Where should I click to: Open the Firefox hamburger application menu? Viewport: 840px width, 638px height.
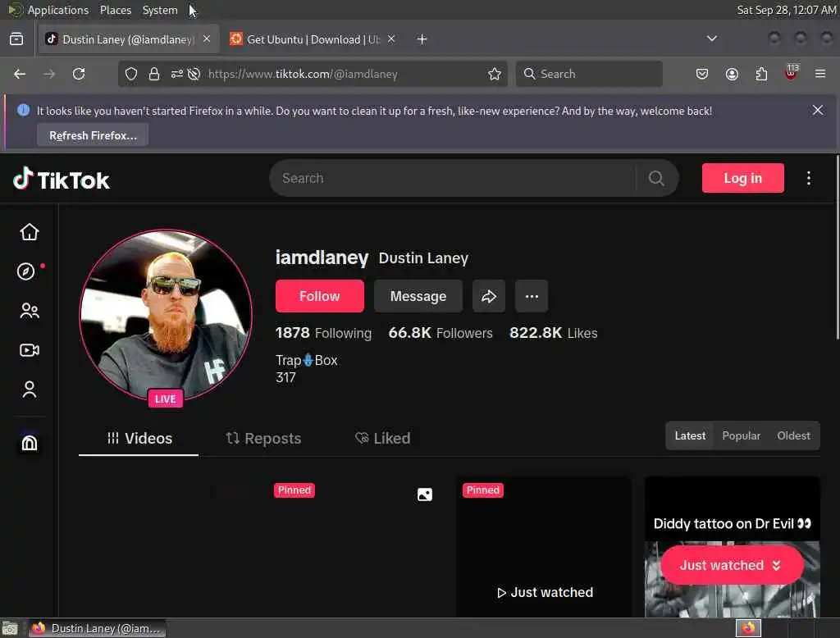820,74
